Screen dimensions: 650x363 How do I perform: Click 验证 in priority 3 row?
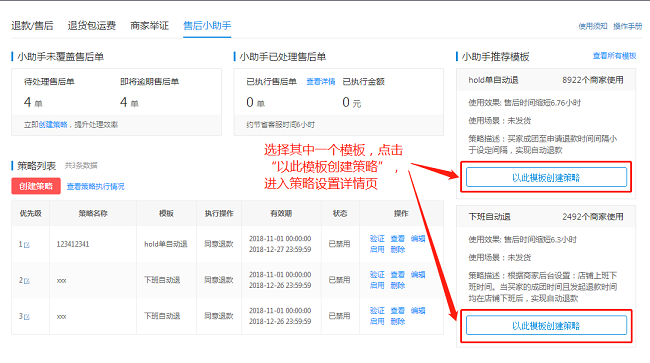tap(377, 311)
